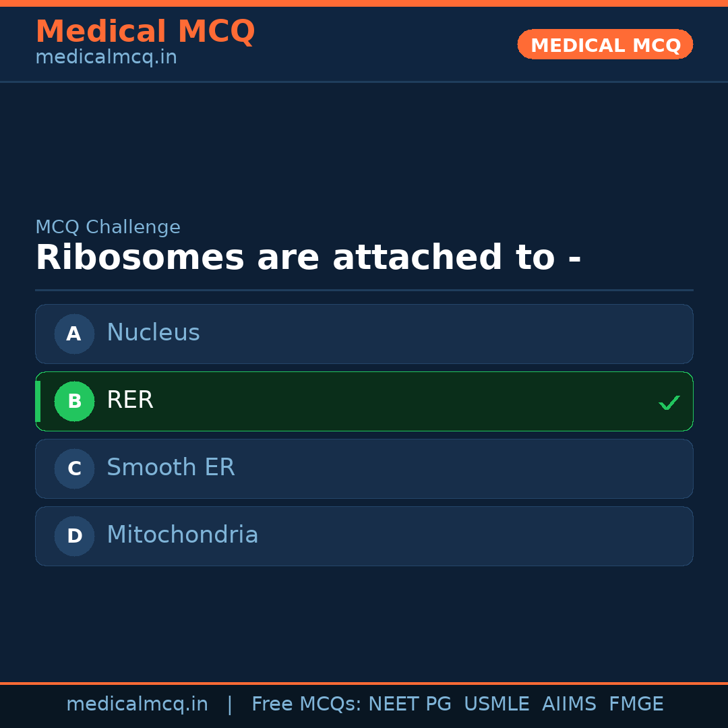Select the Nucleus answer option

pos(364,334)
